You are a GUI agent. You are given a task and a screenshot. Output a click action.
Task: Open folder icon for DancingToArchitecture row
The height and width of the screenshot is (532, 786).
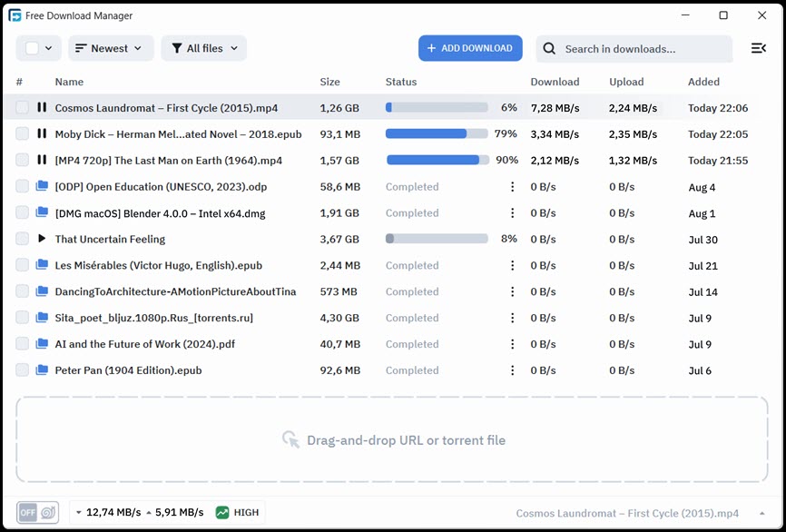[x=42, y=291]
